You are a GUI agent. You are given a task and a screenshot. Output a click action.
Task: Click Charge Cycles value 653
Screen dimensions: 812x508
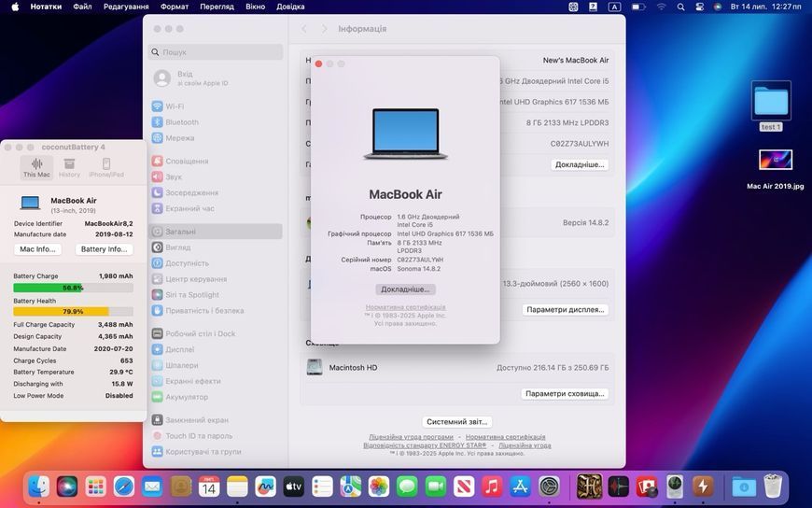(126, 360)
